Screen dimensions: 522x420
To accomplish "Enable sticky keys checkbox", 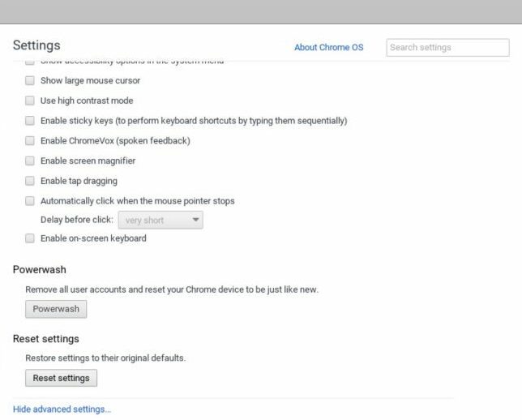I will pyautogui.click(x=30, y=121).
